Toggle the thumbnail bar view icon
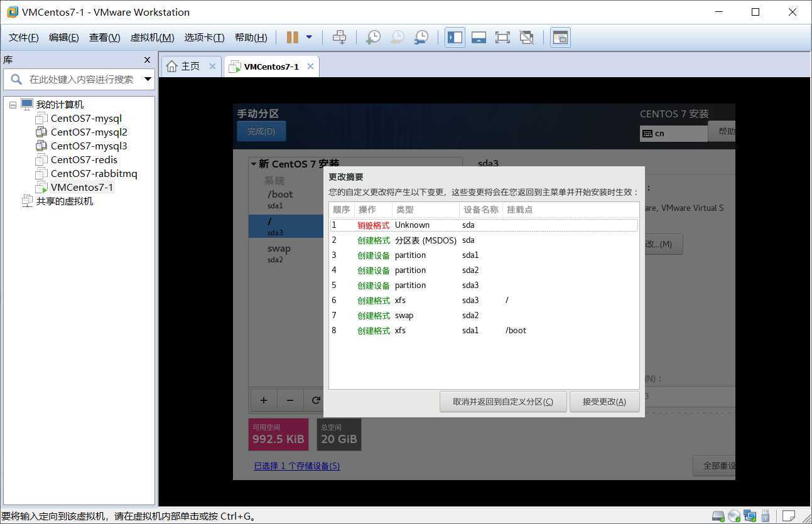The height and width of the screenshot is (524, 812). pyautogui.click(x=479, y=38)
